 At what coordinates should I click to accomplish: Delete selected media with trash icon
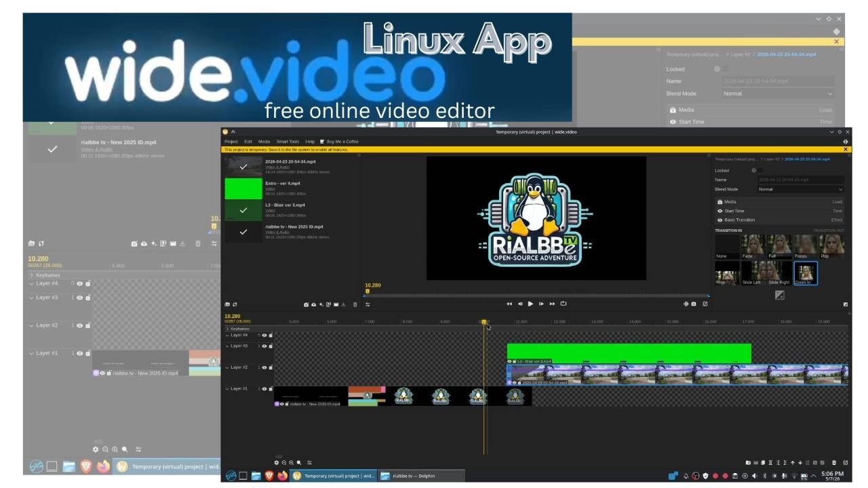(x=355, y=304)
